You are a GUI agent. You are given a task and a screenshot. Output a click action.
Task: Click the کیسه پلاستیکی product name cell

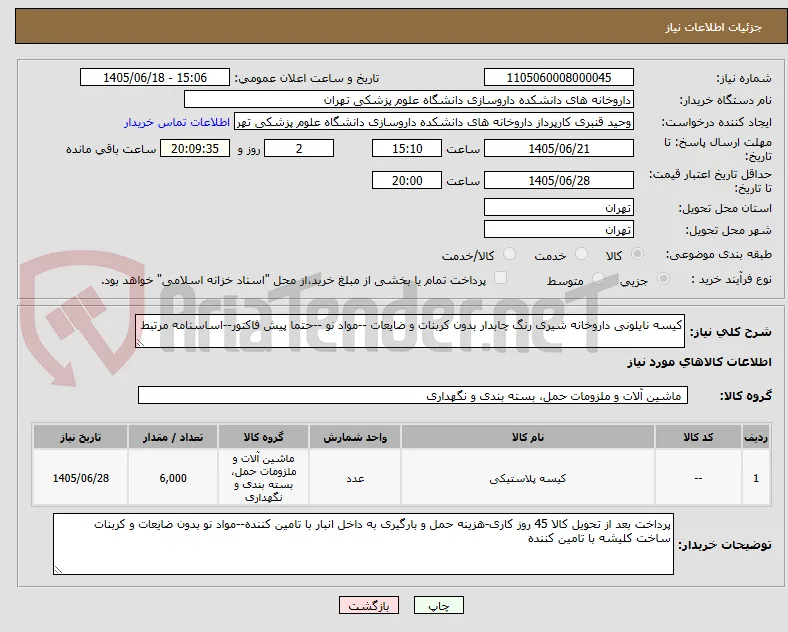[528, 478]
